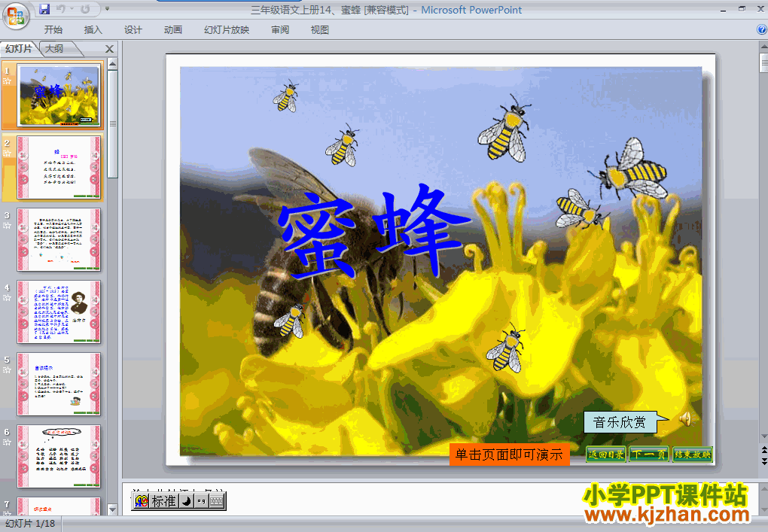Click animation star icon beside slide 3
This screenshot has height=532, width=768.
click(7, 226)
